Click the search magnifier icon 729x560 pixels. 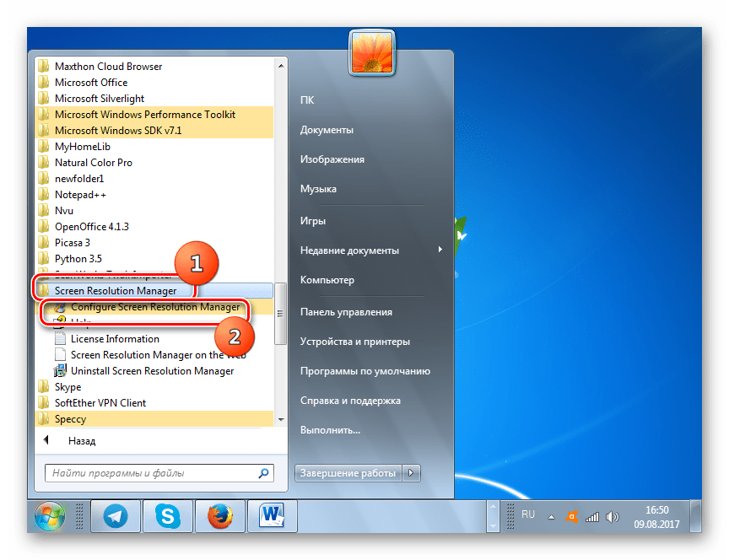click(x=263, y=473)
